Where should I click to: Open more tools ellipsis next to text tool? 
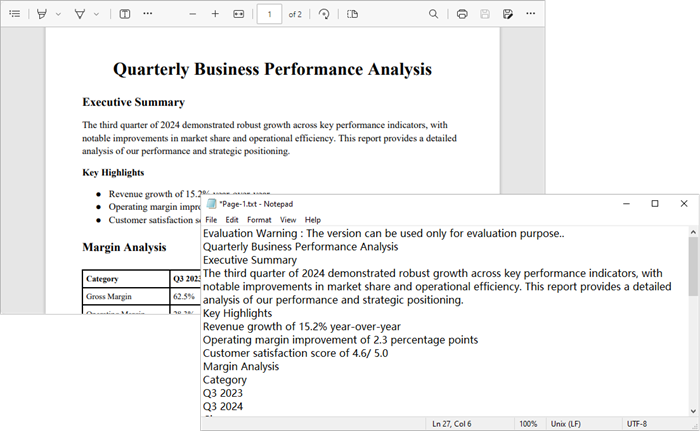148,14
